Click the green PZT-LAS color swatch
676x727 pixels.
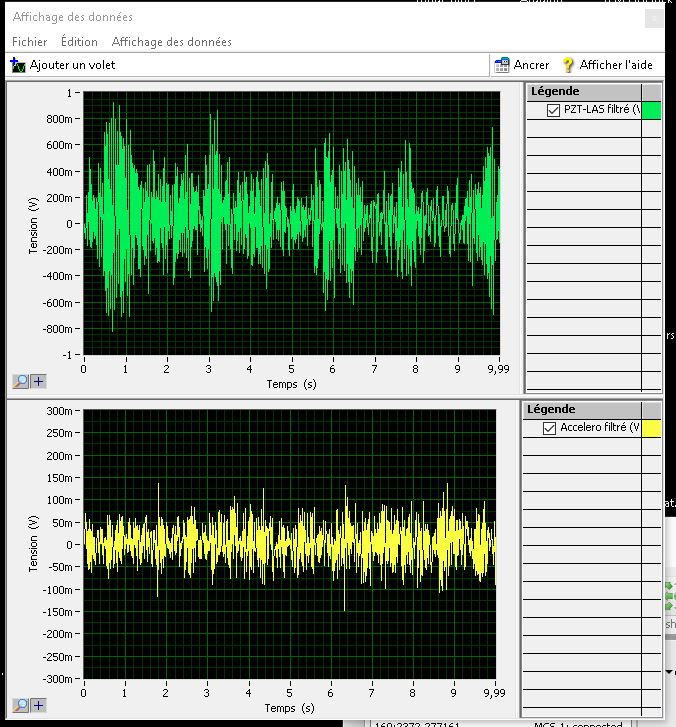pos(651,110)
